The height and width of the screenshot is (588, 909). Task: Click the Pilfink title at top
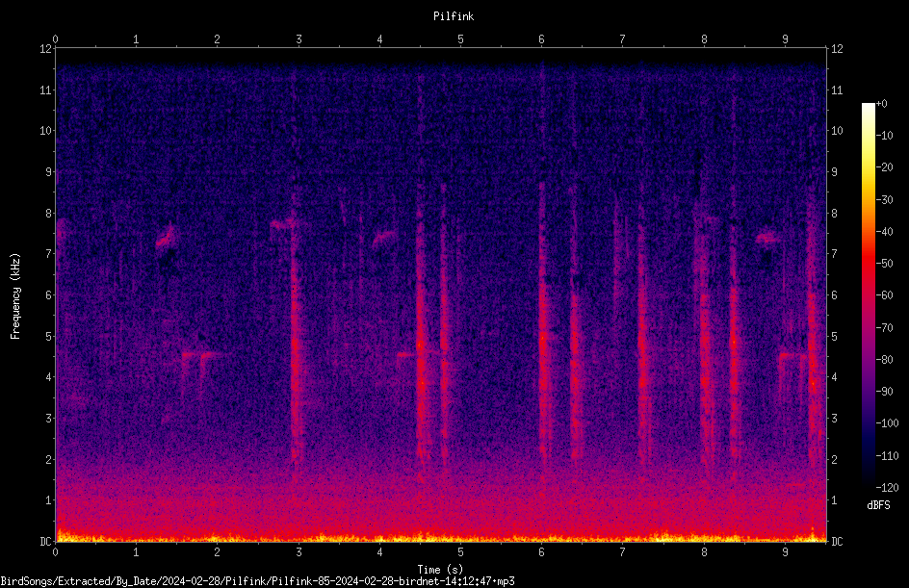click(454, 16)
